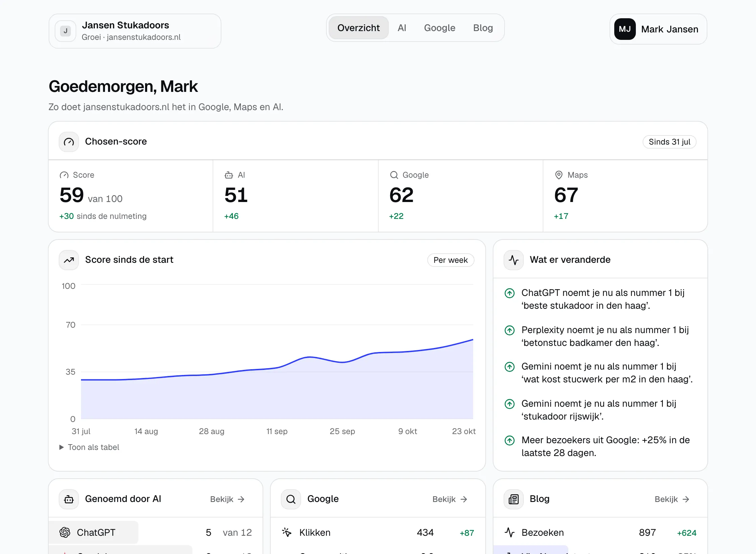Image resolution: width=756 pixels, height=554 pixels.
Task: Open the Jansen Stukadoors account switcher
Action: 135,31
